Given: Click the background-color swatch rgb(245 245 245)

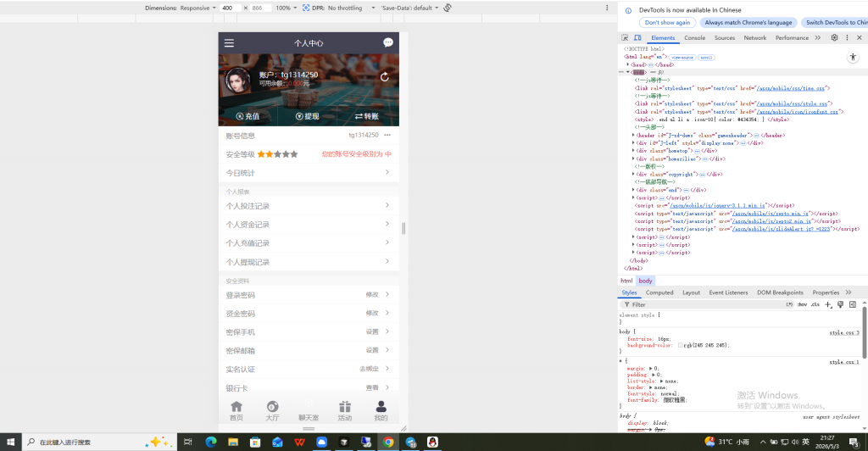Looking at the screenshot, I should coord(681,345).
